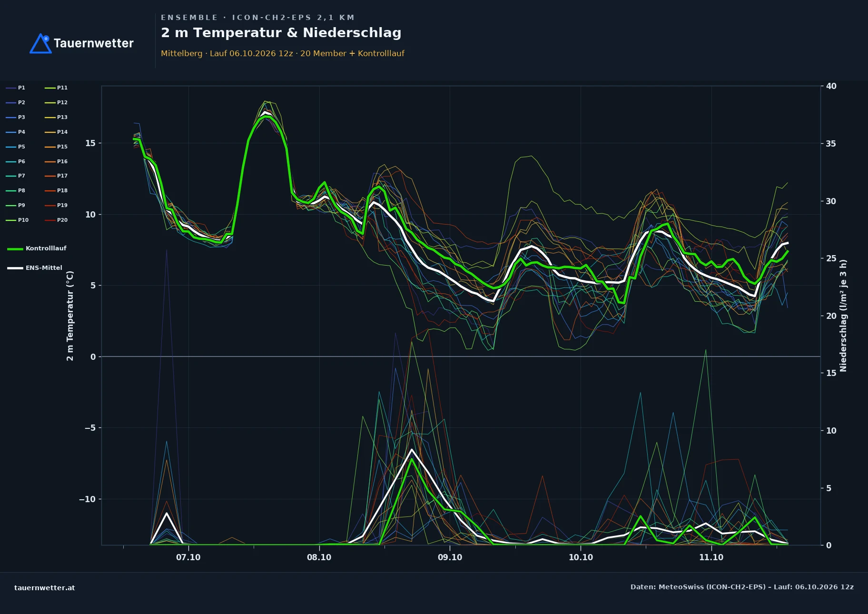This screenshot has width=868, height=614.
Task: Click the Tauernwetter mountain logo icon
Action: 40,43
